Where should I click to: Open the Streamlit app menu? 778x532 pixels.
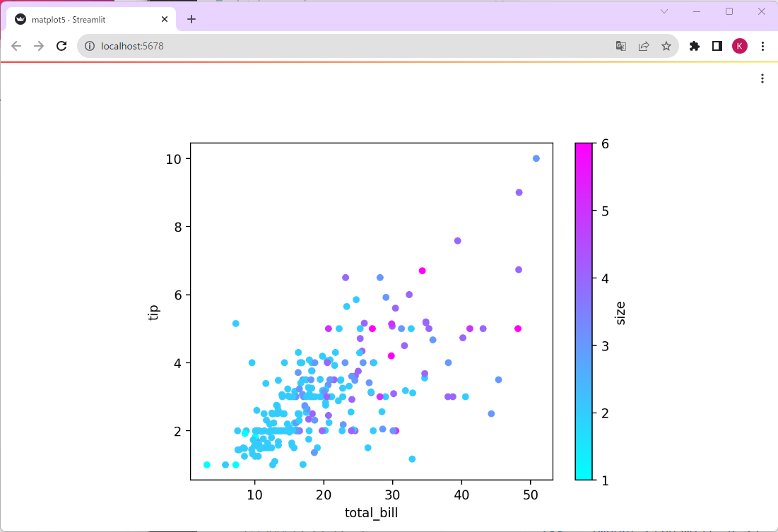(762, 78)
